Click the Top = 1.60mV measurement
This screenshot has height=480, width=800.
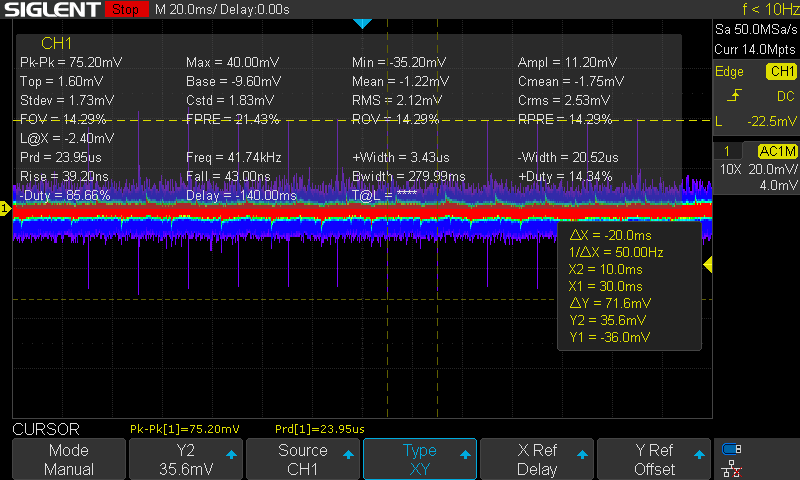click(x=62, y=81)
